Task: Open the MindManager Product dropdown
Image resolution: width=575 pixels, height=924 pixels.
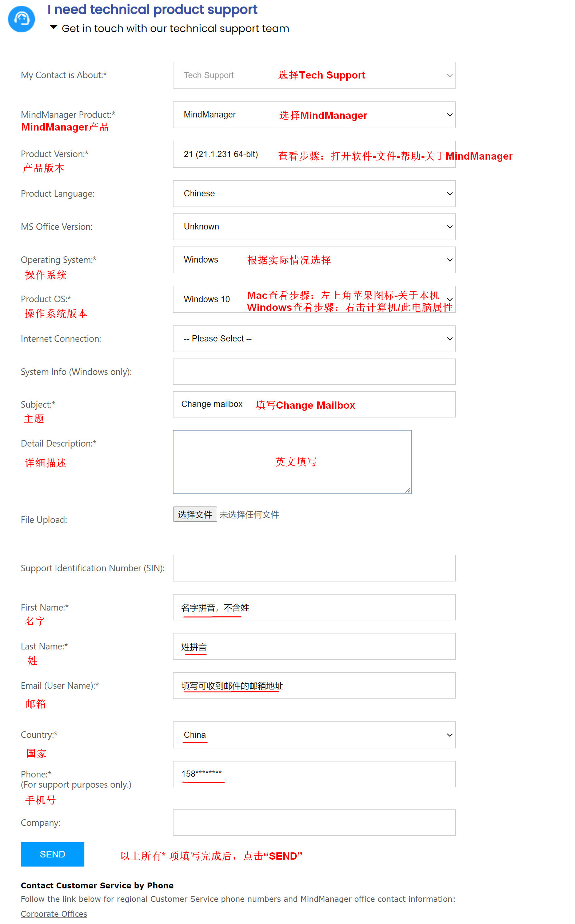Action: [314, 115]
